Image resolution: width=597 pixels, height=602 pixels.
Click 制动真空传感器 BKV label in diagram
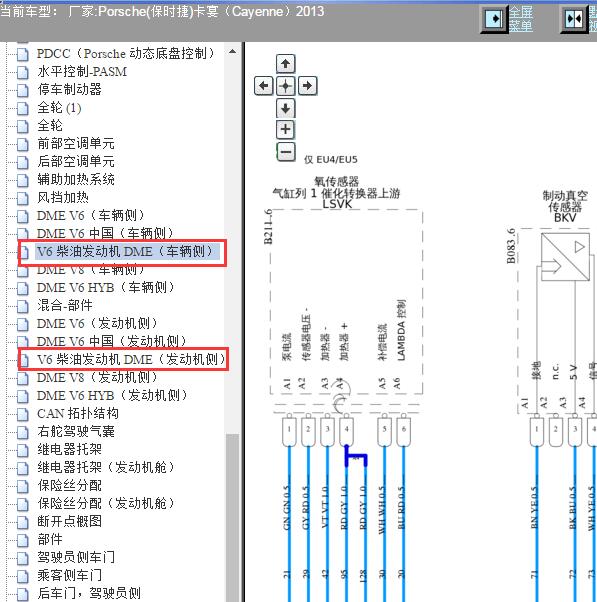[x=565, y=207]
